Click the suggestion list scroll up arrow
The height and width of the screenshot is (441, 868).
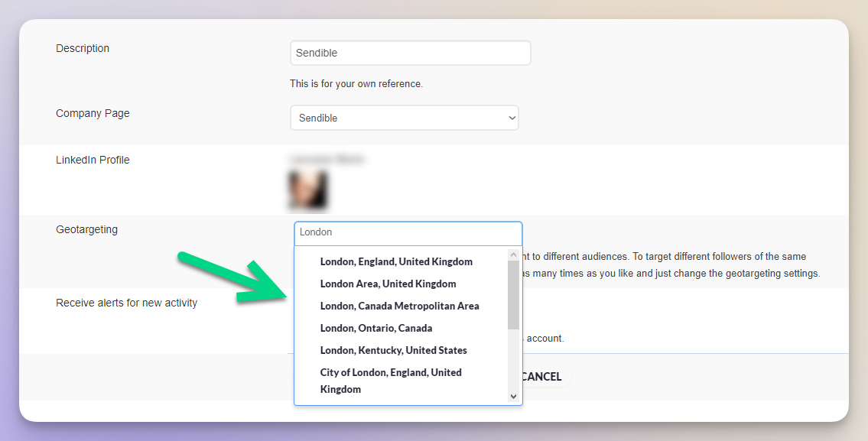click(x=513, y=255)
